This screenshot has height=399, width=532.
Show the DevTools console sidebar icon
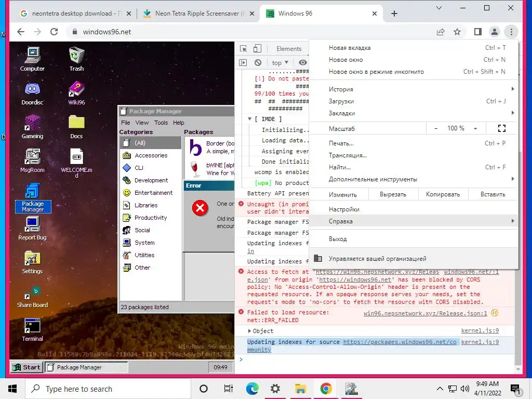coord(243,63)
